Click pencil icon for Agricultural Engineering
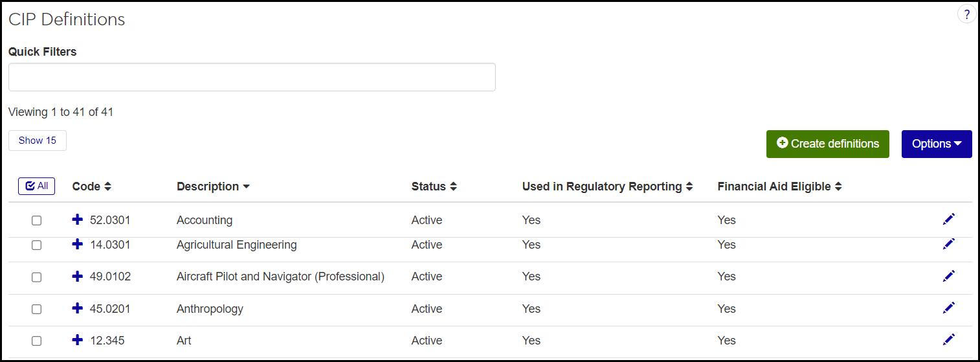 (x=948, y=244)
